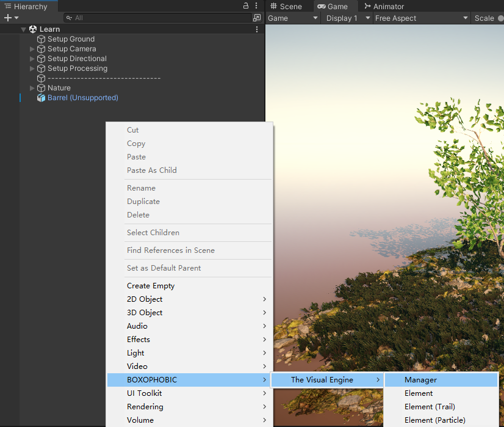Click the cube icon of the dashed separator object

[x=41, y=78]
